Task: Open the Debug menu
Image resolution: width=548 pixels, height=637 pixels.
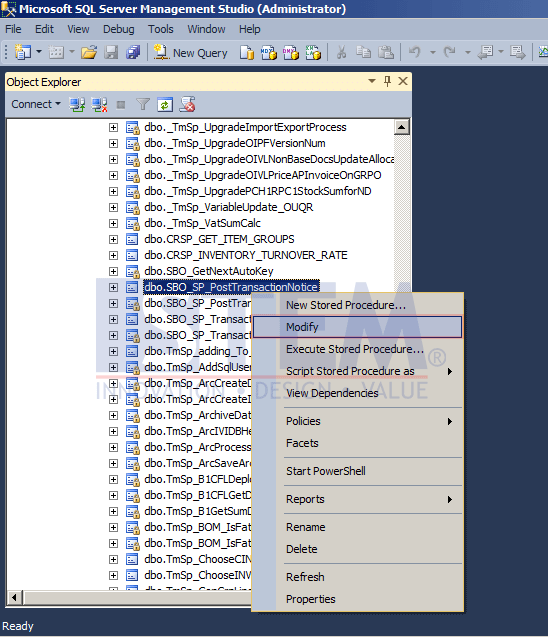Action: pyautogui.click(x=119, y=29)
